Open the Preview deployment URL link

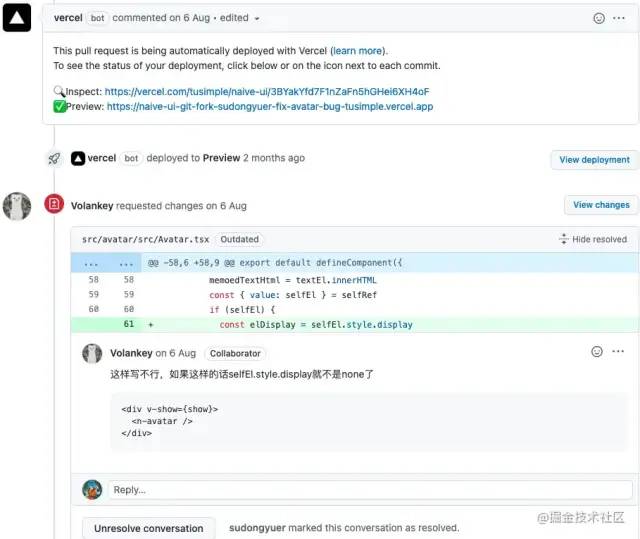coord(269,106)
